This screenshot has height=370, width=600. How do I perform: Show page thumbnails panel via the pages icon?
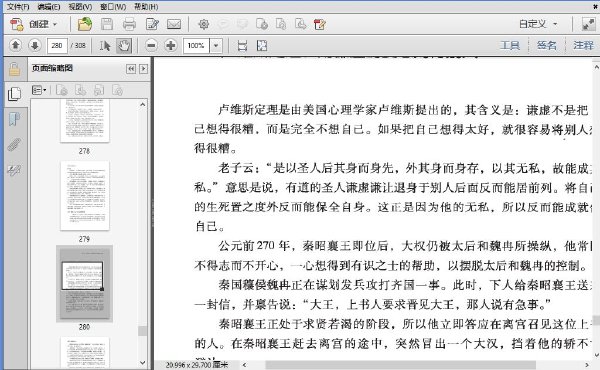(15, 94)
